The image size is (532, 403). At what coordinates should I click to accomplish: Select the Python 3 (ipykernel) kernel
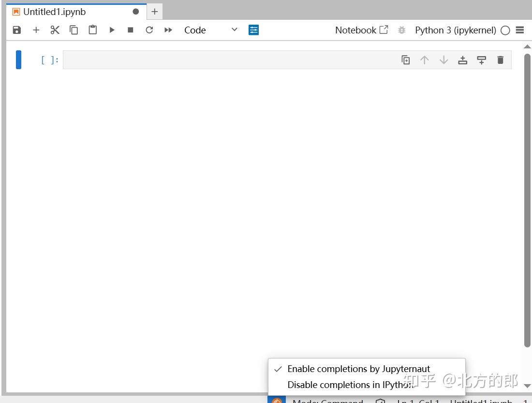455,30
